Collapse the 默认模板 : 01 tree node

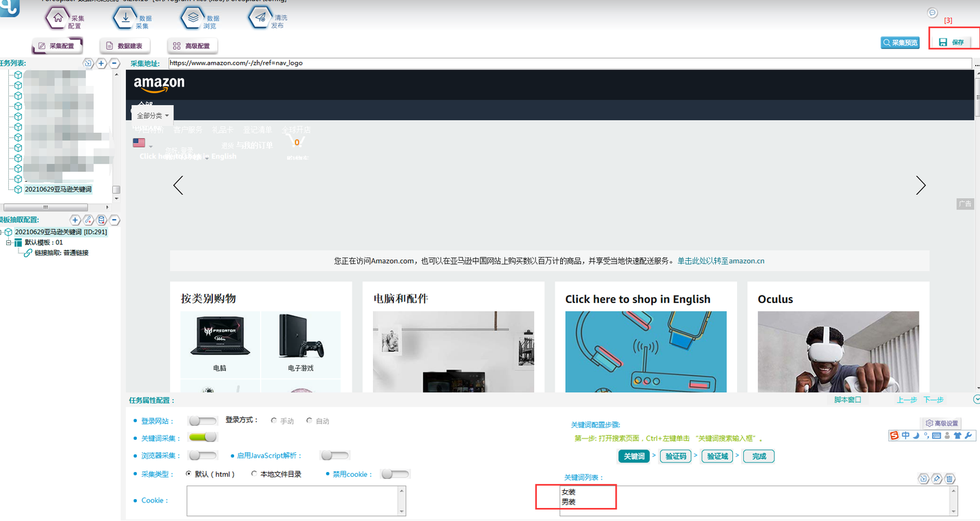9,242
